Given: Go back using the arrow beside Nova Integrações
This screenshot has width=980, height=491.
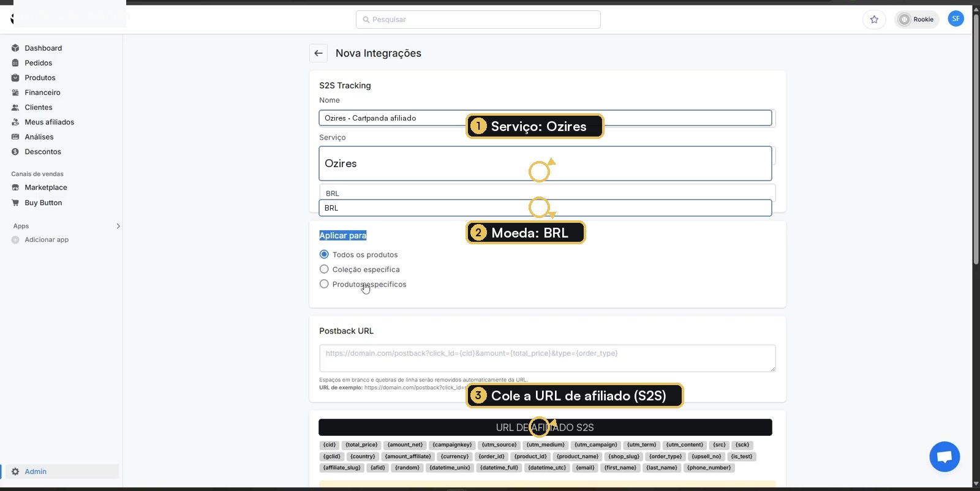Looking at the screenshot, I should pos(318,53).
